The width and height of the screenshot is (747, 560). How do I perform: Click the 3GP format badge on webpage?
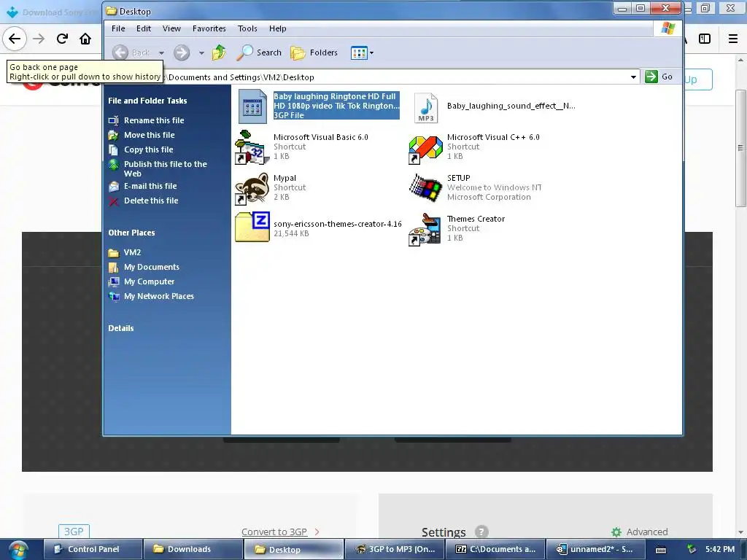pos(74,532)
